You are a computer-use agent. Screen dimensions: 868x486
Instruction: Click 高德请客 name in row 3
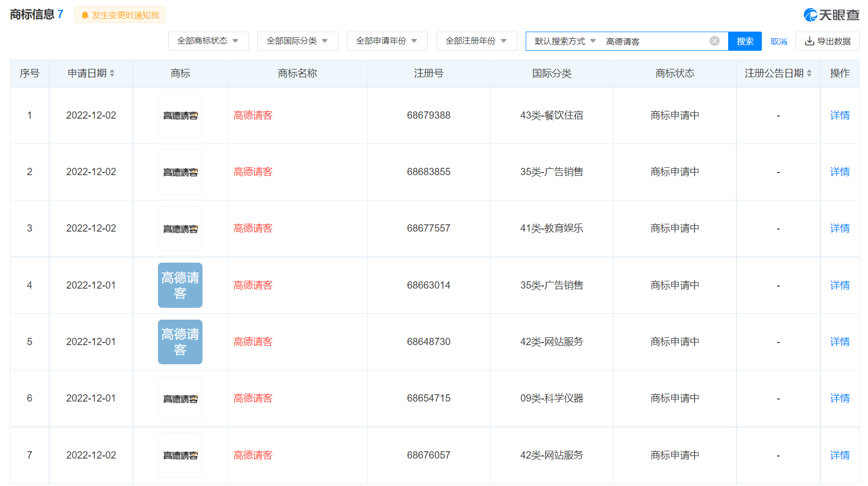click(253, 228)
